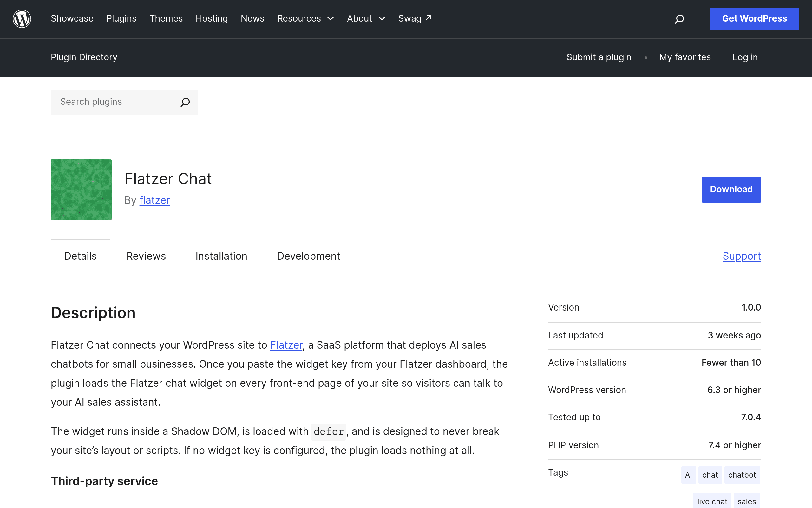
Task: Follow the Flatzer link in description
Action: 286,345
